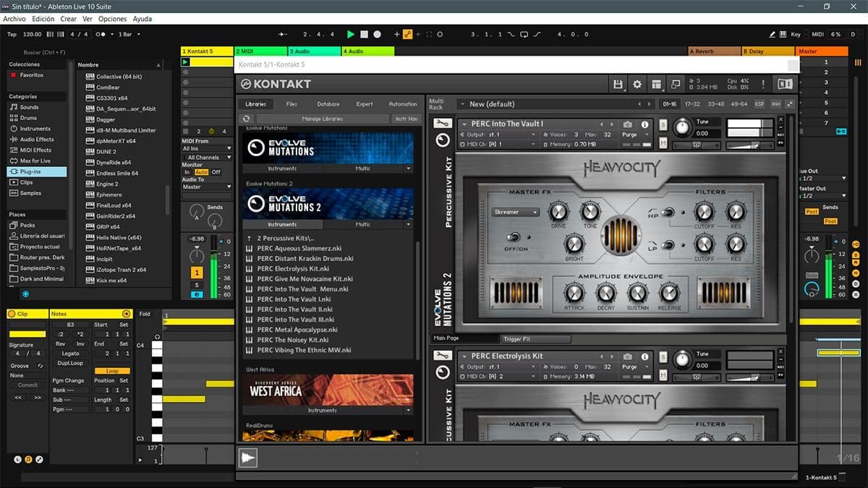Refresh the Kontakt library browser
This screenshot has height=488, width=868.
point(246,119)
